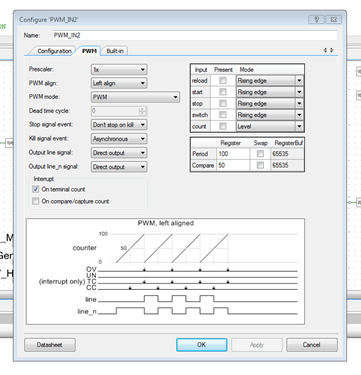Screen dimensions: 361x375
Task: Open the Kill signal event dropdown
Action: [x=119, y=139]
